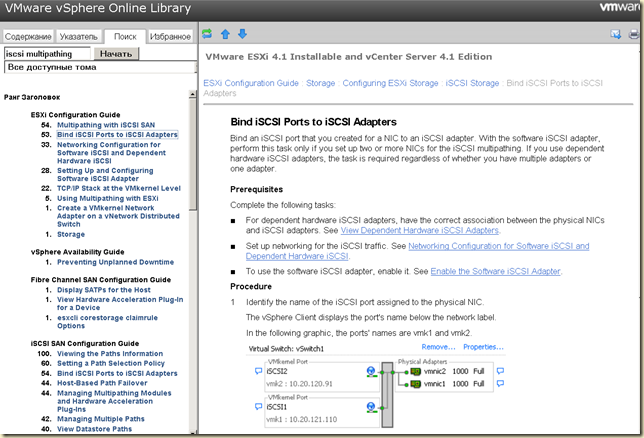Open TCP/IP Stack at the VMkernel Level result

point(119,188)
